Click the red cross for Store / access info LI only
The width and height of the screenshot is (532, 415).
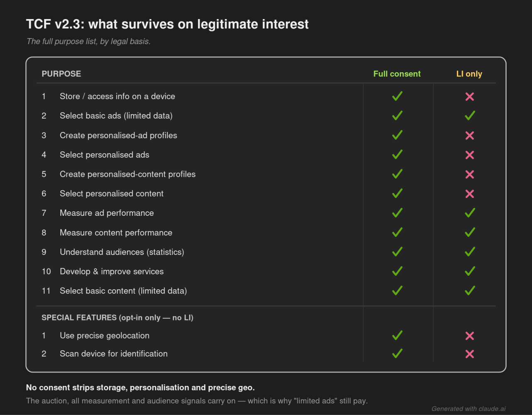coord(470,96)
